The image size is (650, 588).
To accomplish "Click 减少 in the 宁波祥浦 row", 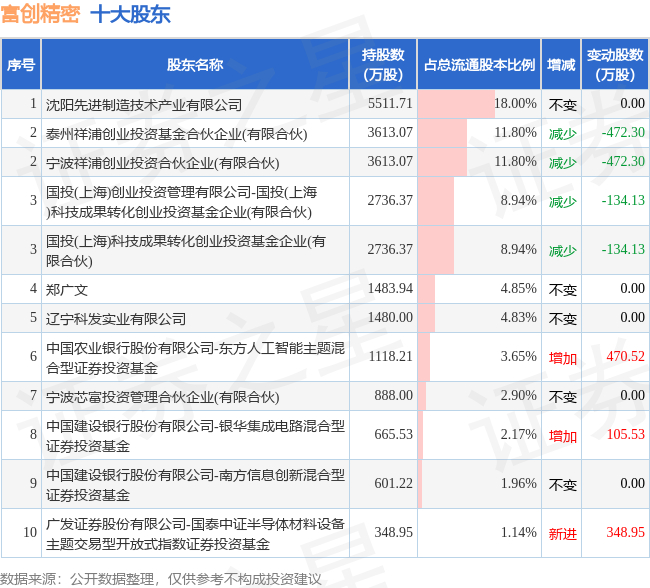I will tap(563, 163).
